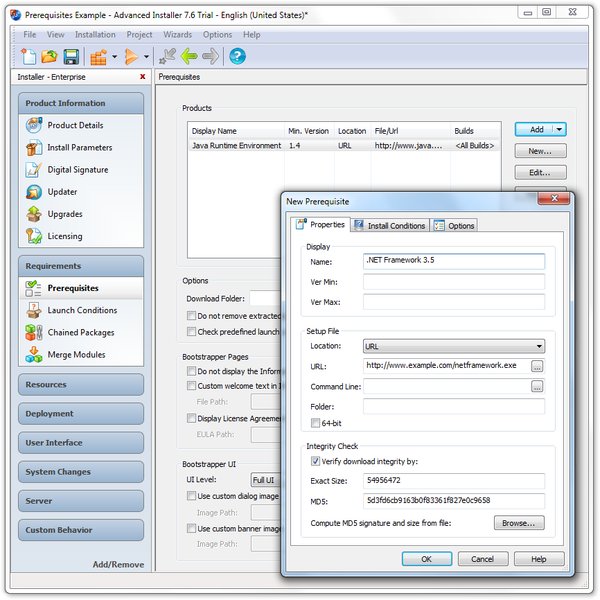
Task: Click the gray Forward arrow icon
Action: [x=210, y=56]
